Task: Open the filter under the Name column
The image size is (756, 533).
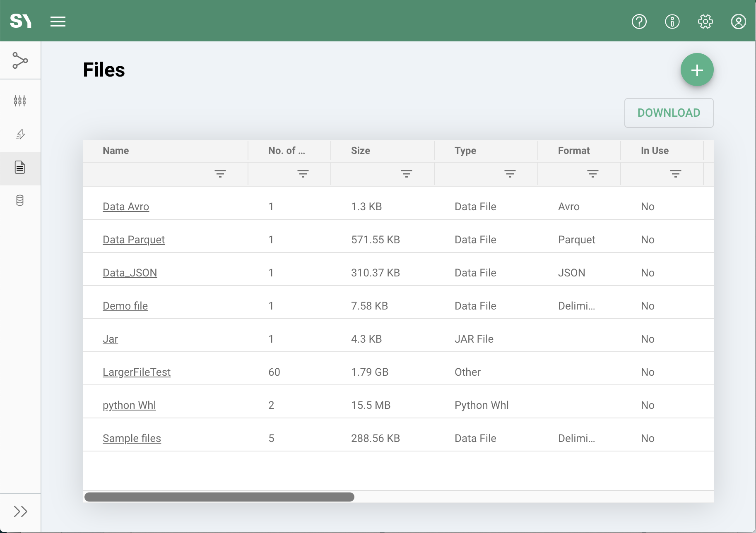Action: pos(220,174)
